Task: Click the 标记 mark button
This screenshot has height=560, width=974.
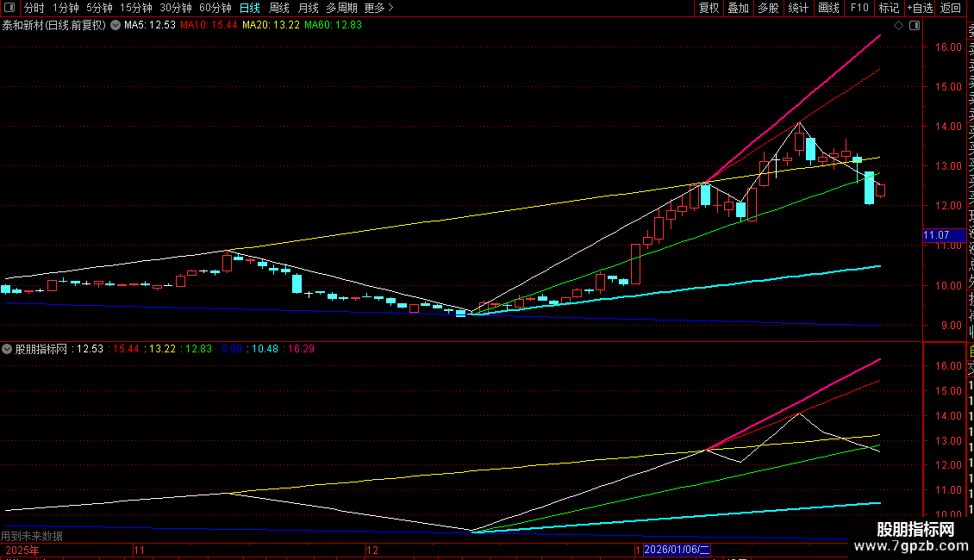Action: pos(889,8)
